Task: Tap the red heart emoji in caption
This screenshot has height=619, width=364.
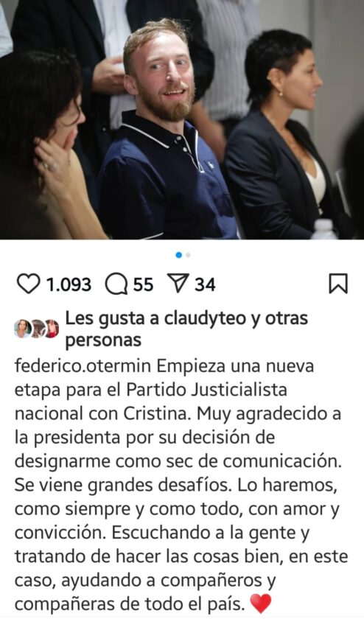Action: 262,604
